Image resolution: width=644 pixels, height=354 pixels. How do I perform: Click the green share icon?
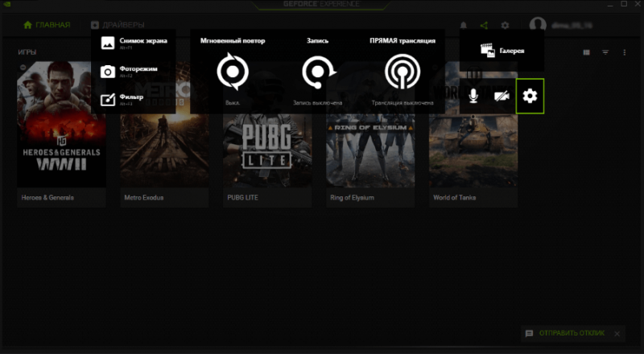pyautogui.click(x=485, y=26)
